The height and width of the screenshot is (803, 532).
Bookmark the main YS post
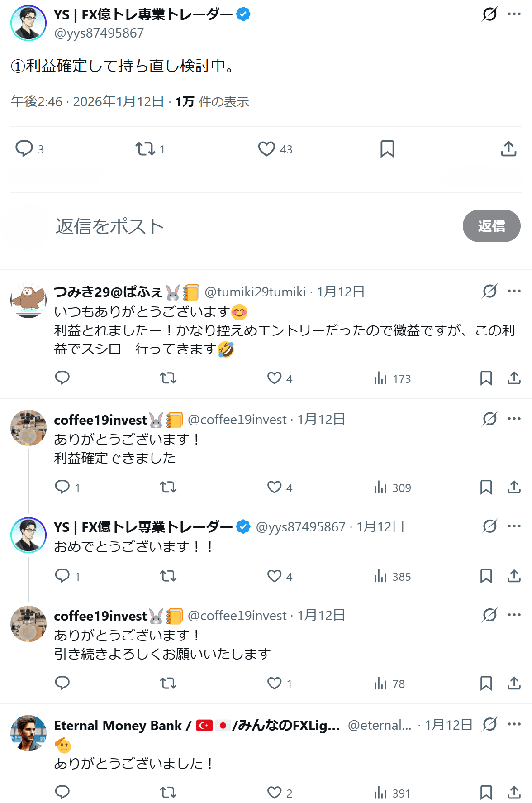click(387, 149)
